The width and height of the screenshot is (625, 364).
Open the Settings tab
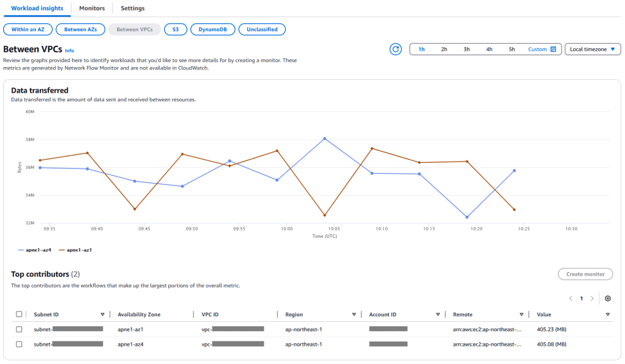click(x=132, y=9)
